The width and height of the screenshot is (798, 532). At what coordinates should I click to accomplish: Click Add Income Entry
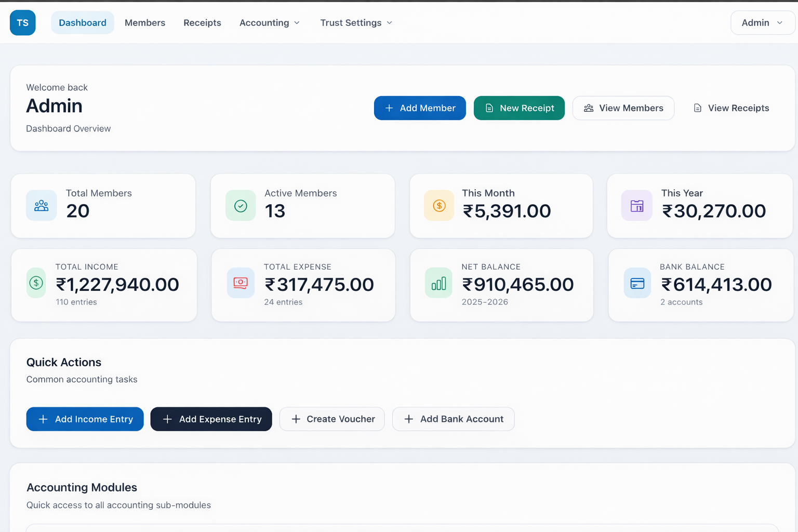[85, 419]
